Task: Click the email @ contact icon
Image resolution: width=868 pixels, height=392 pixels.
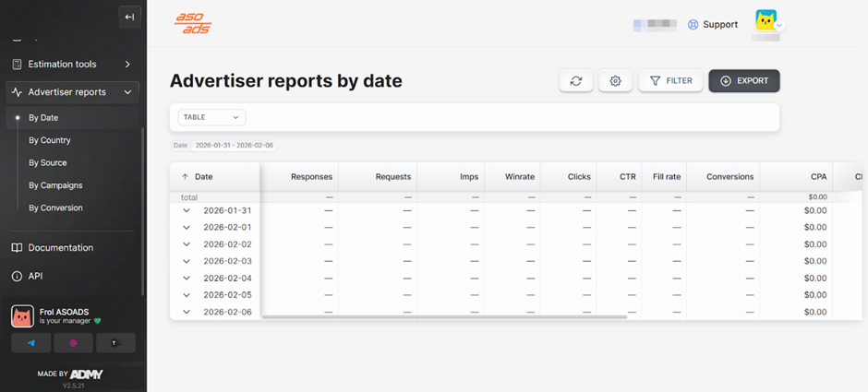Action: coord(74,343)
